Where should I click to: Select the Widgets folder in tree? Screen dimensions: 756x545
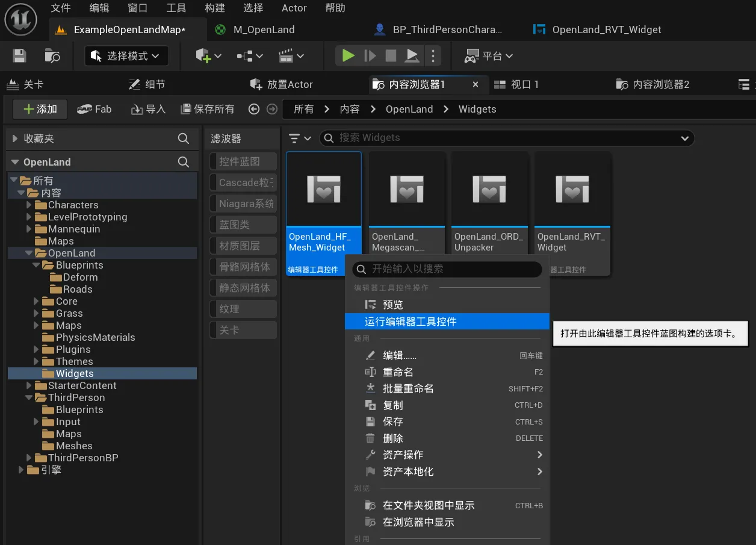tap(102, 373)
